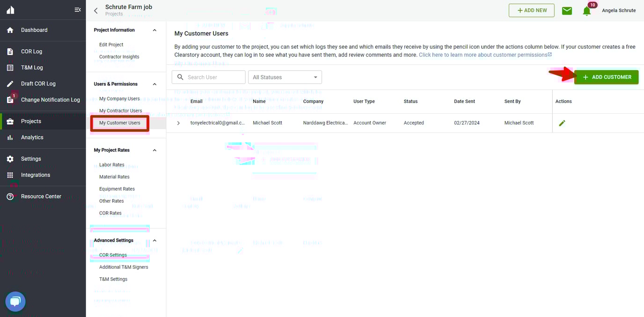
Task: Open the chat support widget
Action: 15,302
